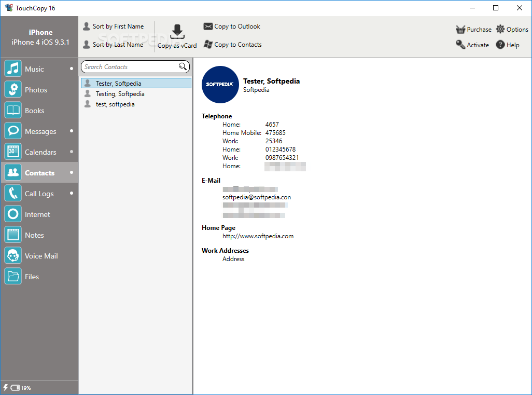Open the Photos section icon
Viewport: 532px width, 395px height.
click(x=13, y=89)
